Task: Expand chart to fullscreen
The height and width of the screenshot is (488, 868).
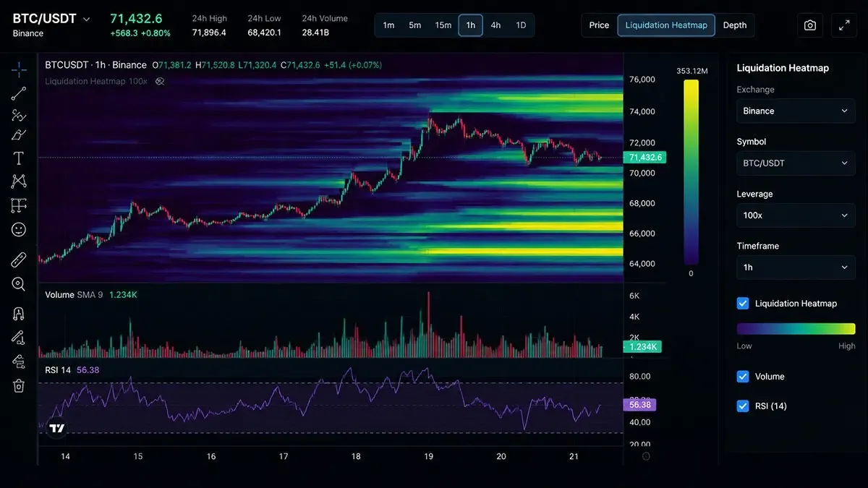Action: 844,25
